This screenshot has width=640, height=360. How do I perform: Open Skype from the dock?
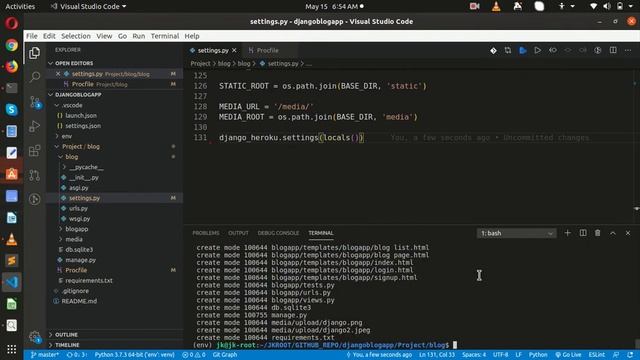pyautogui.click(x=11, y=109)
